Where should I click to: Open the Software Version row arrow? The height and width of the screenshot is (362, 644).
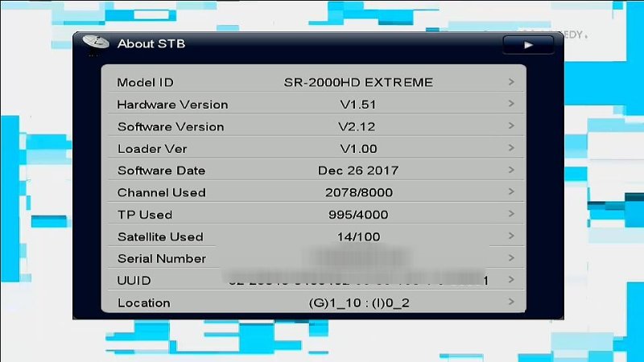point(511,126)
